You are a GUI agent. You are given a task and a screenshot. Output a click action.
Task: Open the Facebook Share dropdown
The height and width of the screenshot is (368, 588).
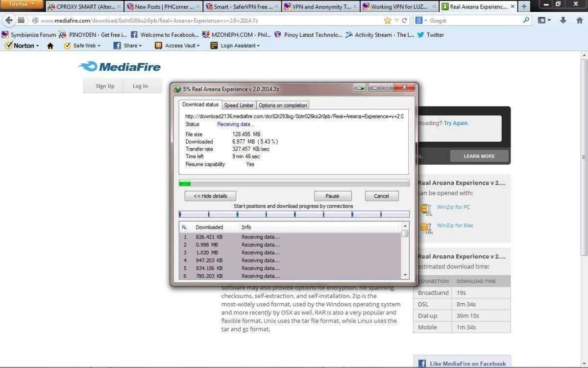(x=127, y=46)
